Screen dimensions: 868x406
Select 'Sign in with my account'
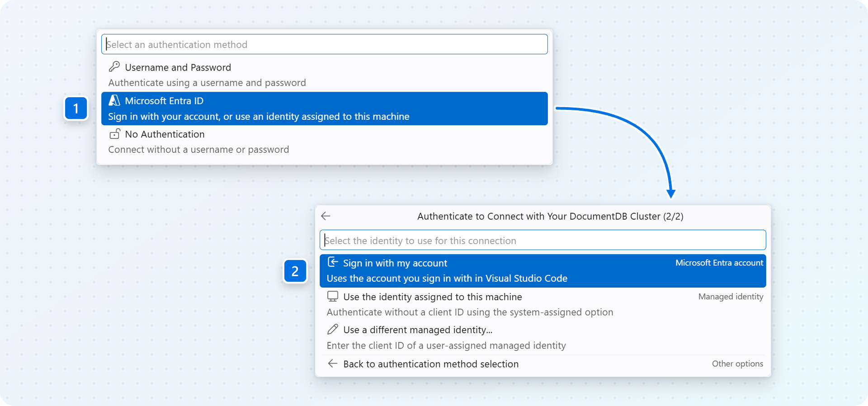542,271
